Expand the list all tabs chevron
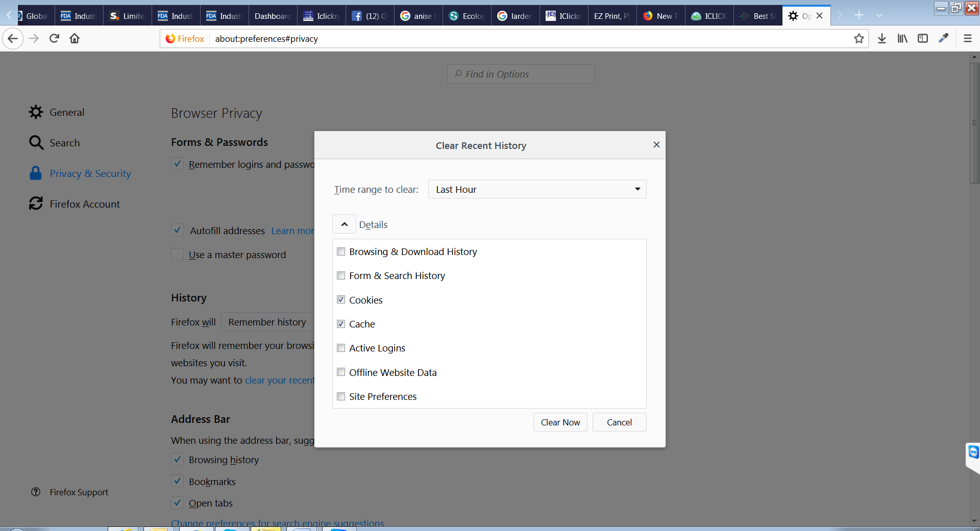Viewport: 980px width, 531px height. (x=879, y=16)
